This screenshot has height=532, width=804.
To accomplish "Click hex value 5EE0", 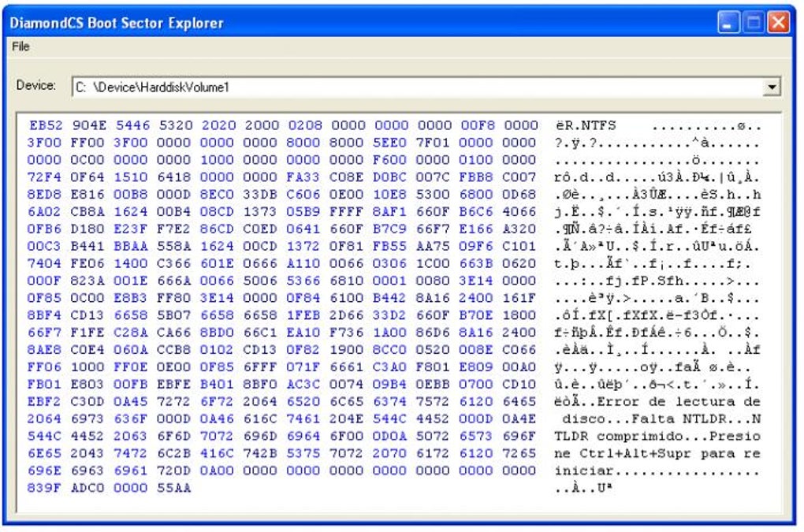I will click(390, 143).
